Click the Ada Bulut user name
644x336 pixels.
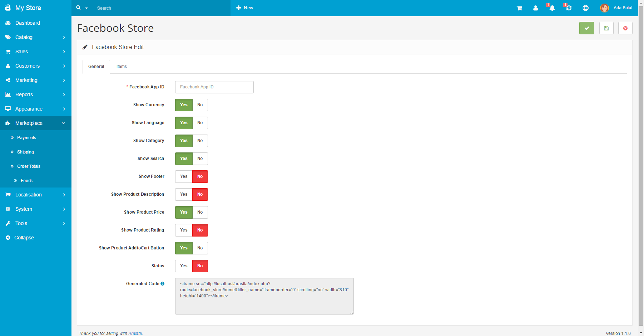(623, 8)
